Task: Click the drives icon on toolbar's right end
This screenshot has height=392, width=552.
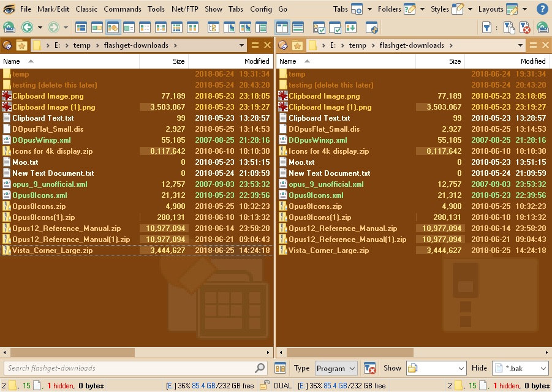Action: (542, 28)
